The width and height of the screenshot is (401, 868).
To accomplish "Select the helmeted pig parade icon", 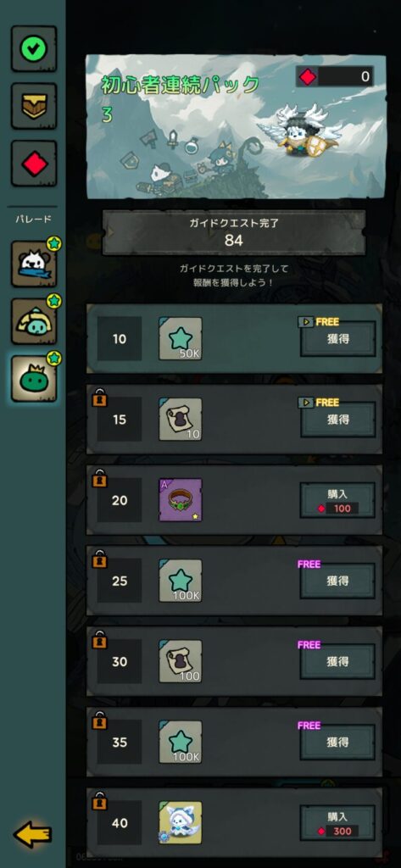I will pyautogui.click(x=34, y=321).
